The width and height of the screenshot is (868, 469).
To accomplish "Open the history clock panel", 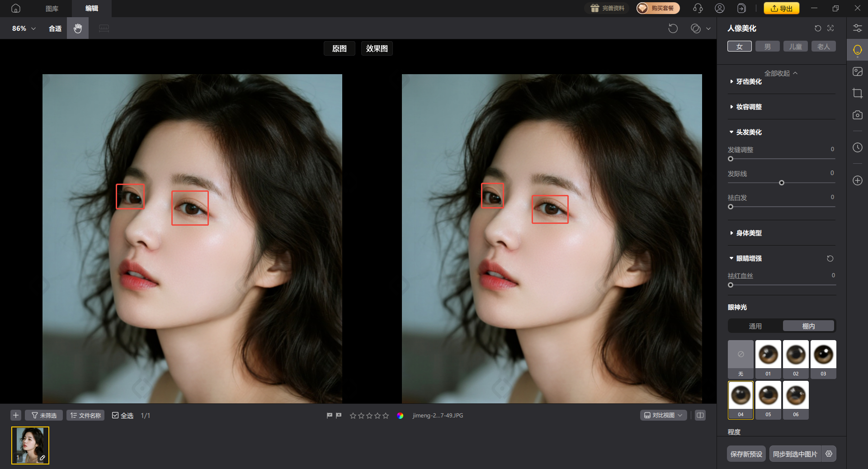I will coord(857,147).
